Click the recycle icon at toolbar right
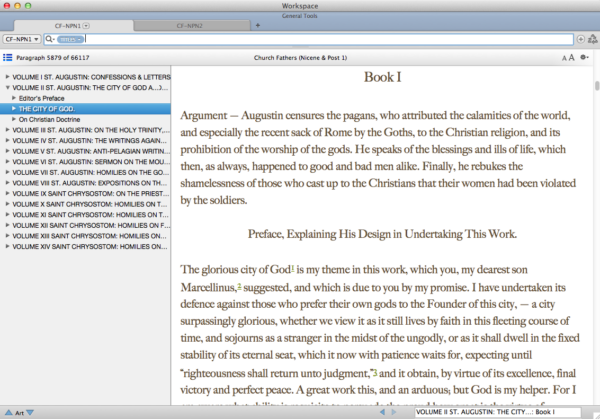The height and width of the screenshot is (419, 600). [592, 39]
